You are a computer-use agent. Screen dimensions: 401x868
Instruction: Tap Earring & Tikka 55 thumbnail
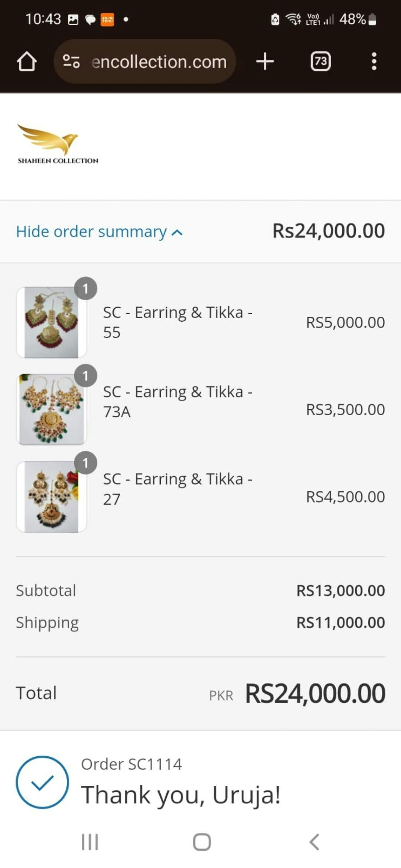pos(51,322)
